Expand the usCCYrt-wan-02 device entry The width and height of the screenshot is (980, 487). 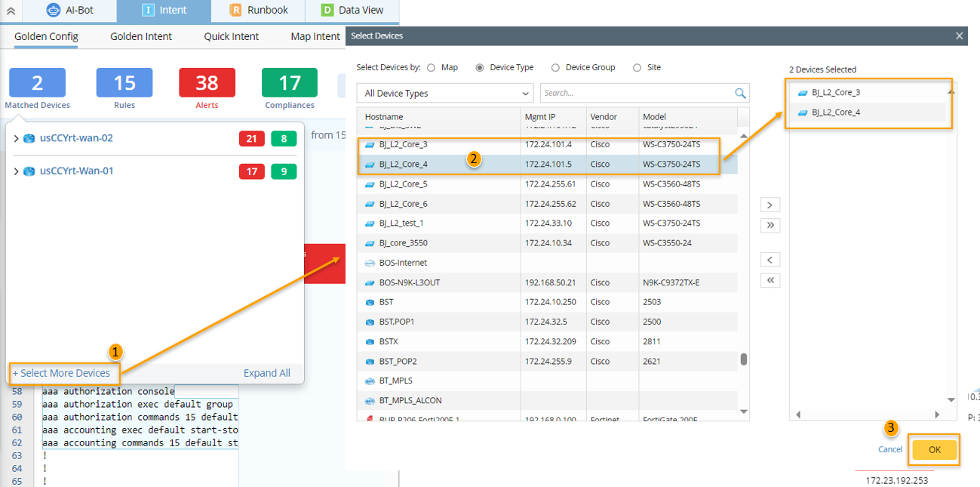pyautogui.click(x=17, y=139)
